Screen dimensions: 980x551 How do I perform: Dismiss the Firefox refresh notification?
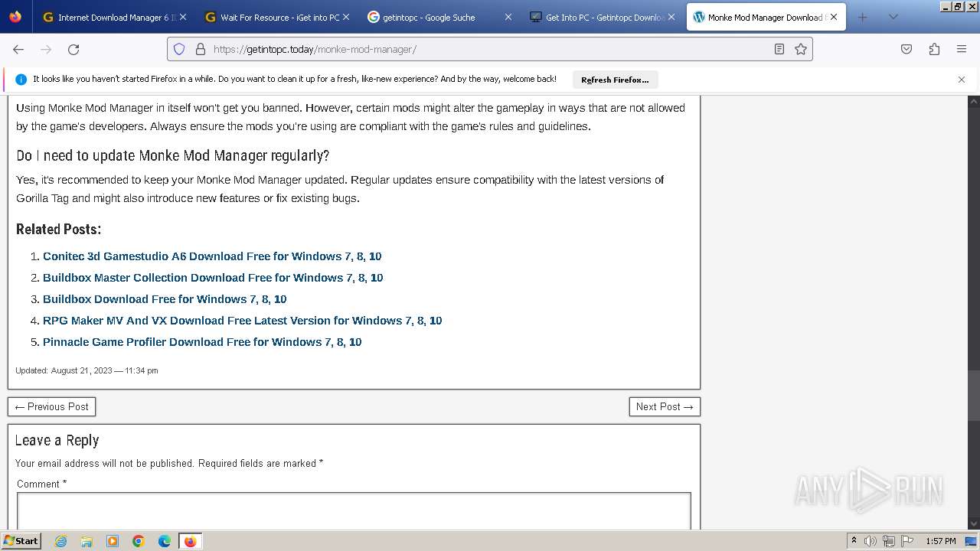point(962,80)
